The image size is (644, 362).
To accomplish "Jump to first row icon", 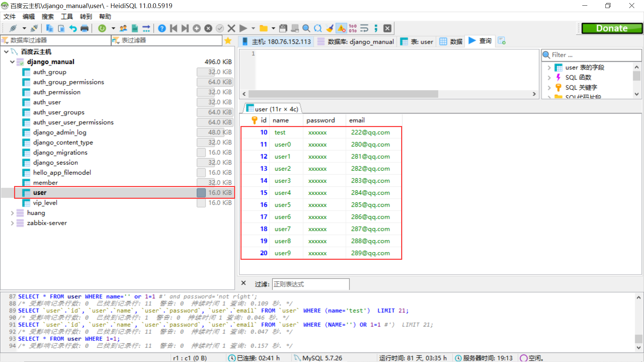I will point(173,28).
